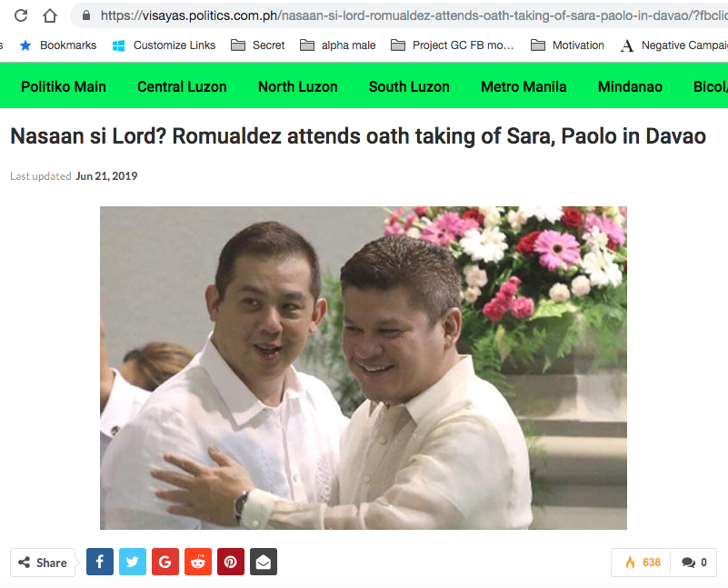Share article on Twitter
Viewport: 728px width, 588px height.
point(133,562)
